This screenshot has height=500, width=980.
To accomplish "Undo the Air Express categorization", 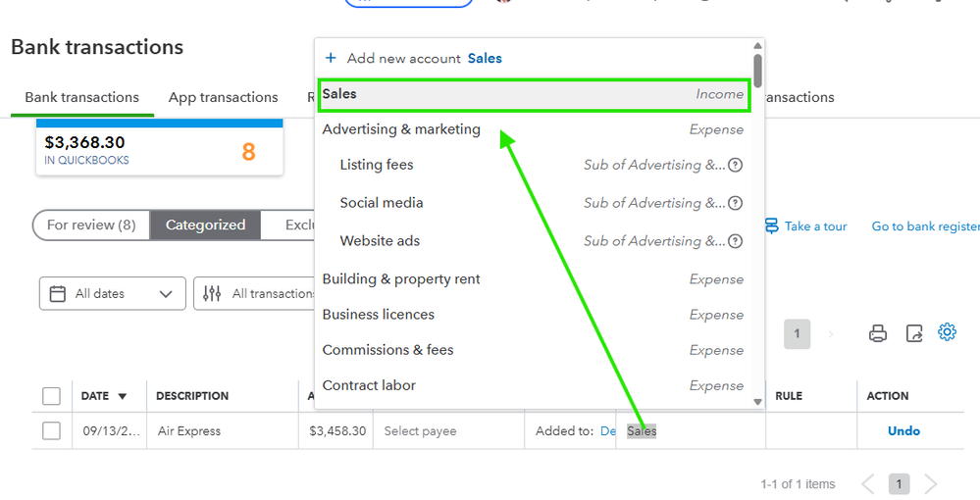I will [x=903, y=430].
